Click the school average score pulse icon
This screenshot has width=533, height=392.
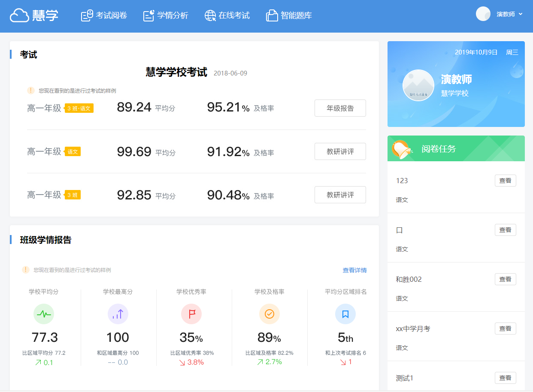pos(44,314)
